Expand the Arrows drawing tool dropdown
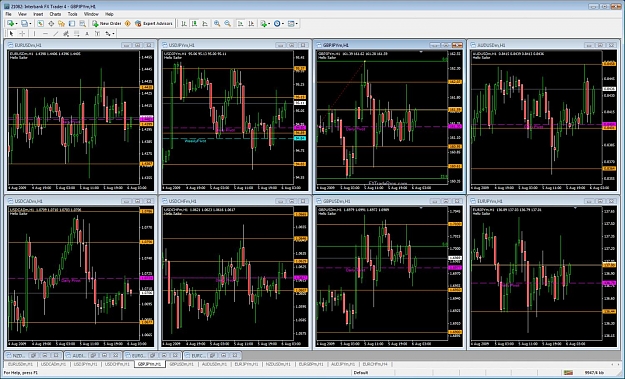The height and width of the screenshot is (379, 625). click(x=113, y=33)
